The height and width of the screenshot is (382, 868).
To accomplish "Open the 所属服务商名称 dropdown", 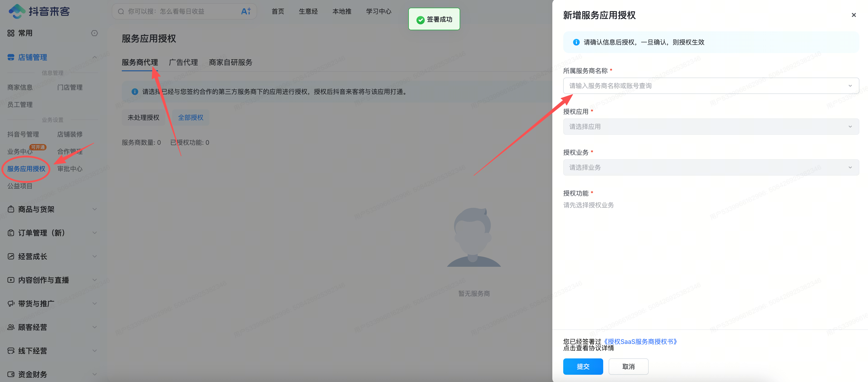I will (x=711, y=86).
